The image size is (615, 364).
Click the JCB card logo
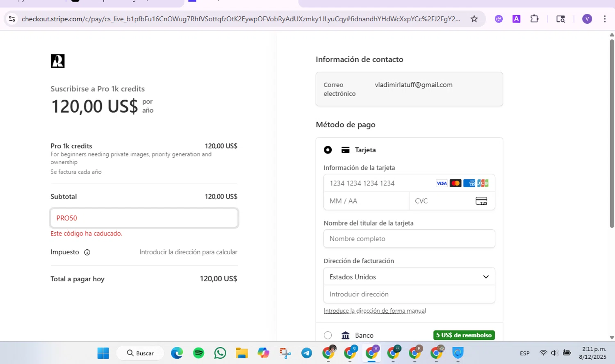[483, 183]
